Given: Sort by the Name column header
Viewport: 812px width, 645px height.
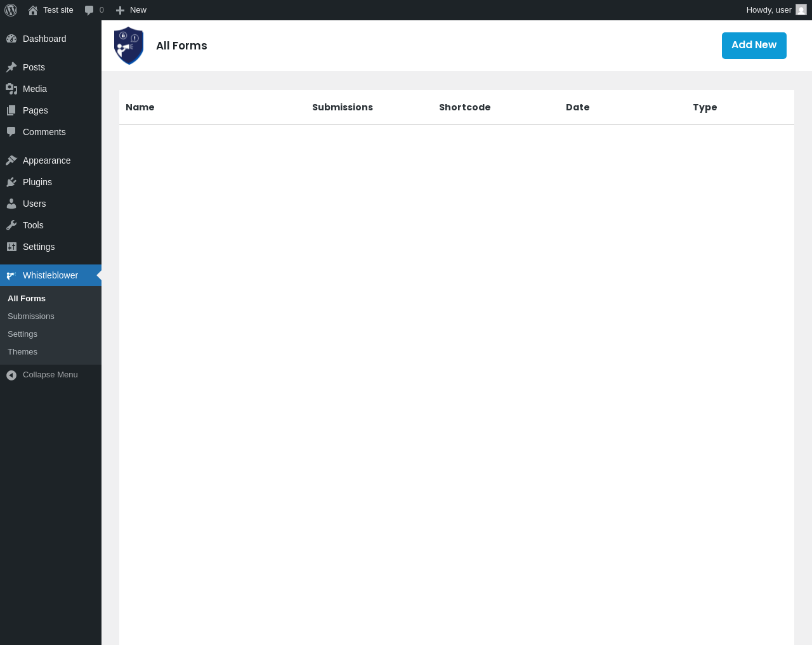Looking at the screenshot, I should tap(140, 107).
